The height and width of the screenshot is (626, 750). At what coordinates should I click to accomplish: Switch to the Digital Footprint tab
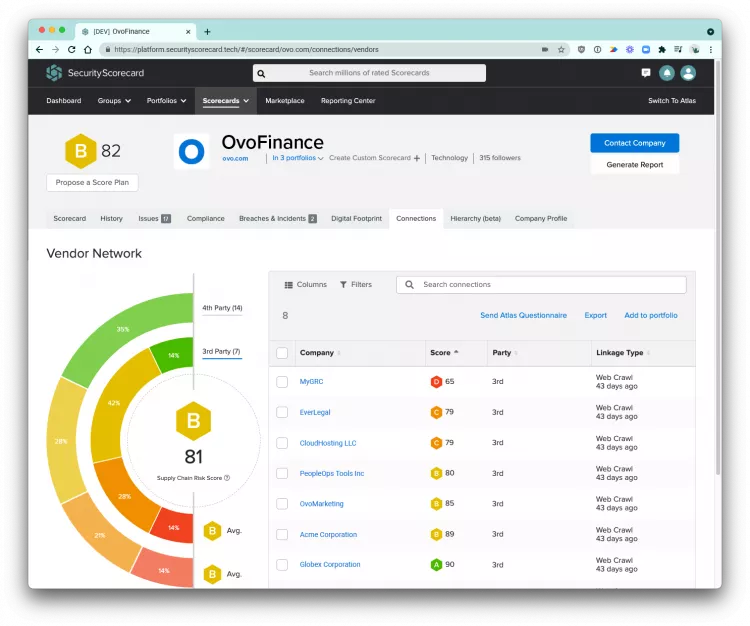(x=356, y=218)
